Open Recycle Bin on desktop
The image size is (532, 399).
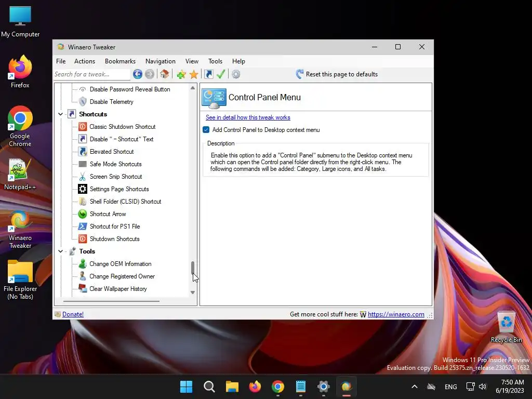point(506,327)
